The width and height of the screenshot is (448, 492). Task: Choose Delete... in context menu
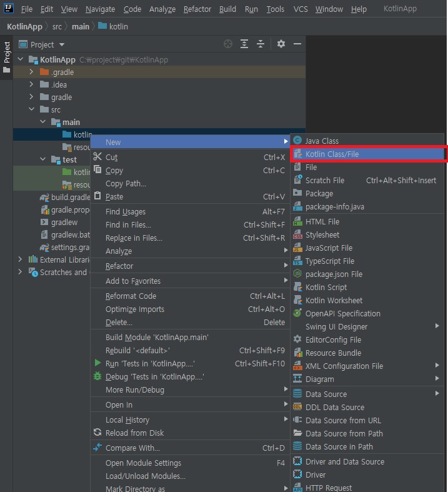tap(190, 322)
